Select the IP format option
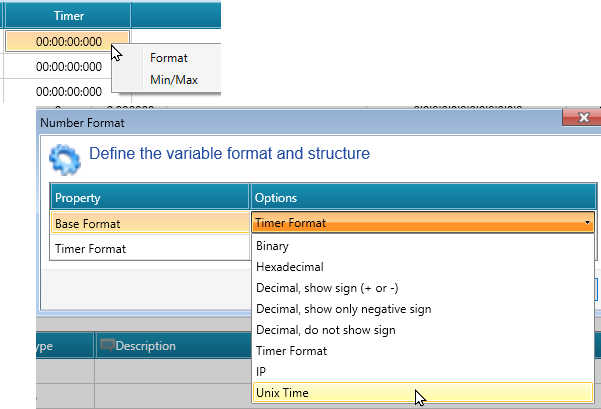This screenshot has height=409, width=601. point(262,372)
